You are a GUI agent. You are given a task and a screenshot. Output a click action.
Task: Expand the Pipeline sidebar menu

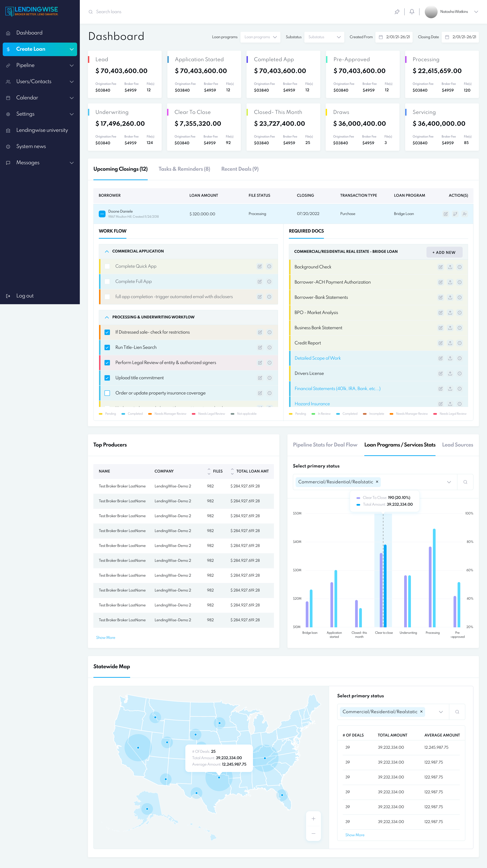click(72, 65)
